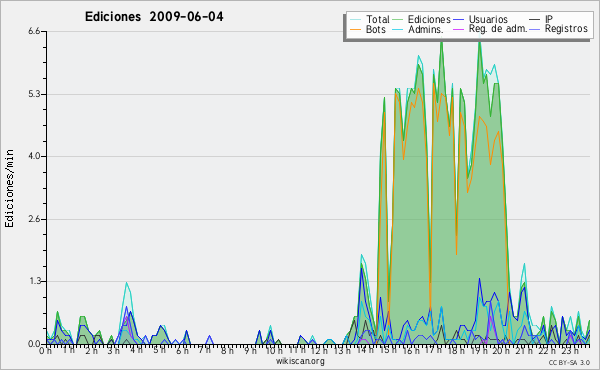Click the '4 h' x-axis label
This screenshot has width=600, height=370.
coord(136,351)
